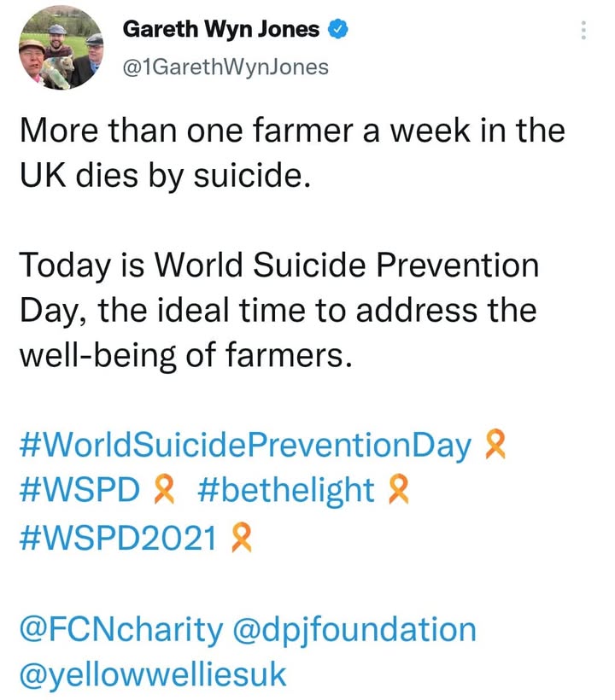615x700 pixels.
Task: Click the 'Today is World Suicide Prevention' text
Action: click(279, 265)
